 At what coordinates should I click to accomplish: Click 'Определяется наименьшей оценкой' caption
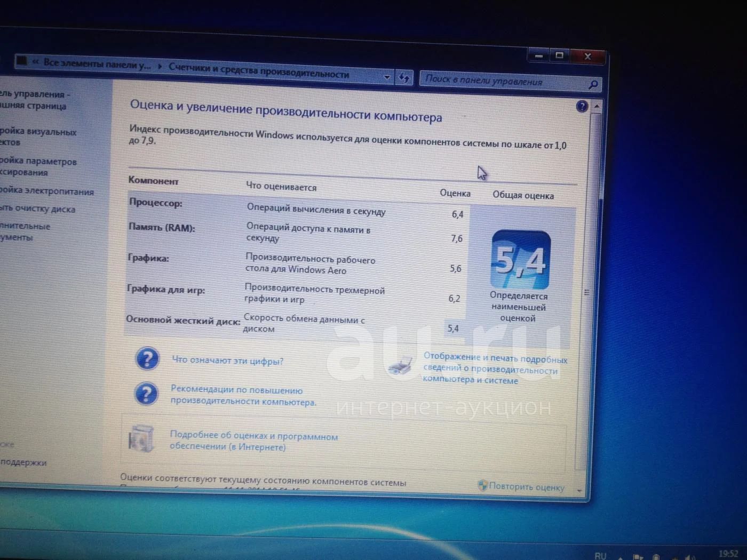point(518,307)
